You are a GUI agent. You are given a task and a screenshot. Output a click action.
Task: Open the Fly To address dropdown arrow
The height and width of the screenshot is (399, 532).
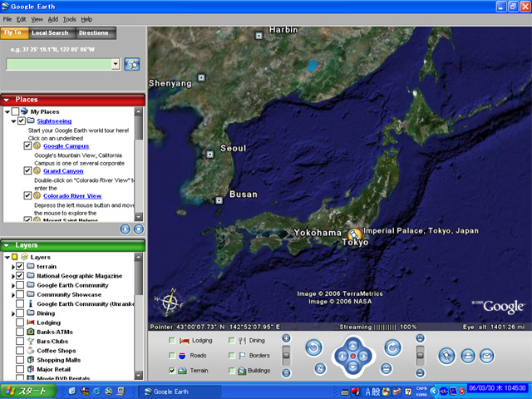[x=116, y=64]
